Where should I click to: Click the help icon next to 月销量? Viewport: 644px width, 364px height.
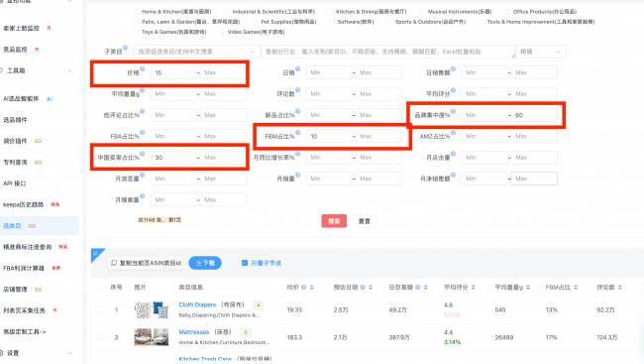click(x=298, y=175)
